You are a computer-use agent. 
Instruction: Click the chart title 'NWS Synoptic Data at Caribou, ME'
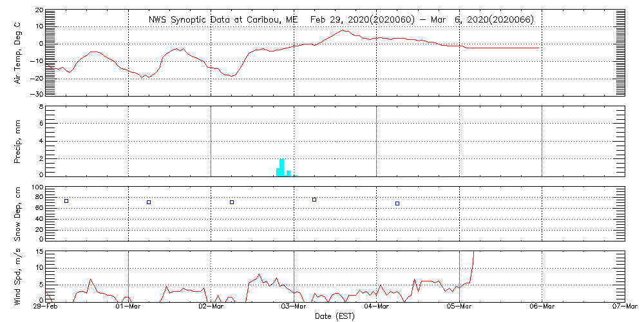(223, 19)
